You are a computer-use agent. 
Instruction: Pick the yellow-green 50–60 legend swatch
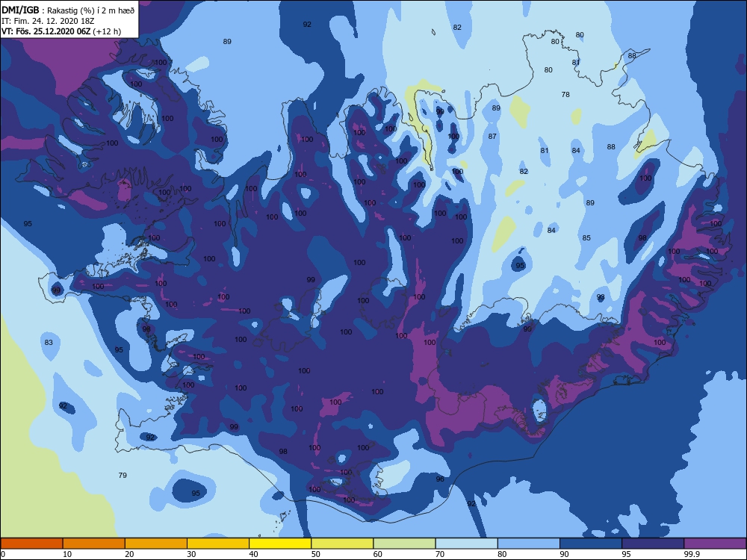pos(342,544)
